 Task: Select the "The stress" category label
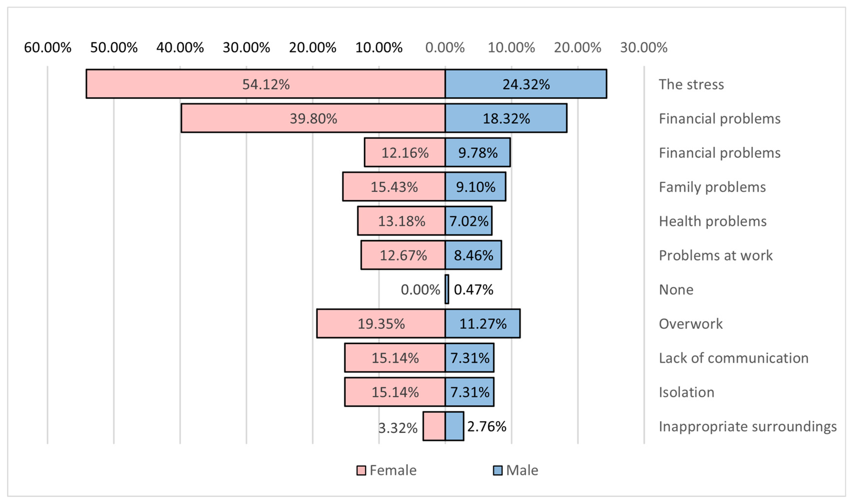(691, 84)
